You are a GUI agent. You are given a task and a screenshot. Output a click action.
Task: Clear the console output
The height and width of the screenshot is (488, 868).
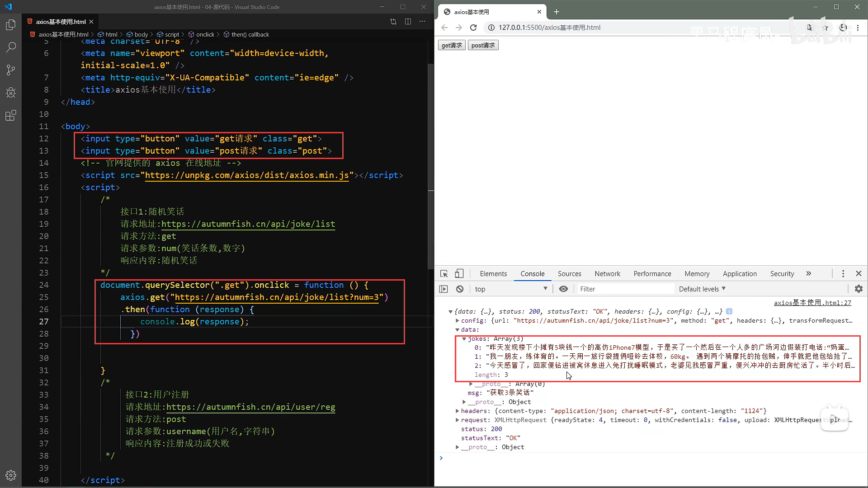click(x=460, y=289)
